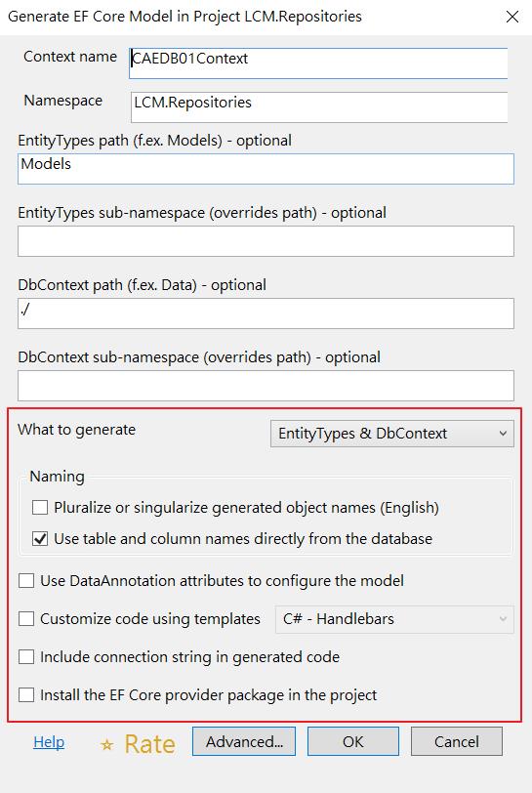532x793 pixels.
Task: Click the Namespace input field
Action: pyautogui.click(x=319, y=107)
